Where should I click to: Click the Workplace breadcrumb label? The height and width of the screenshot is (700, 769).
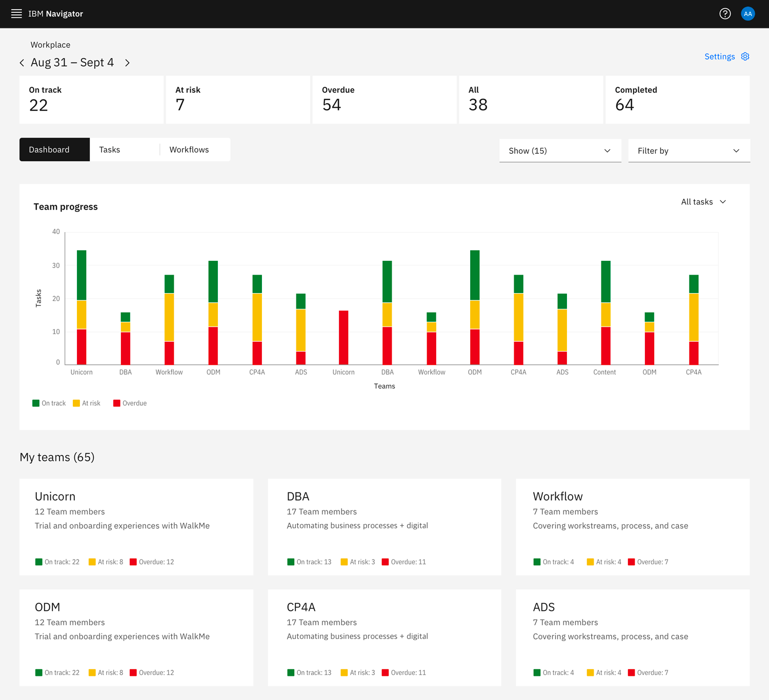point(50,45)
